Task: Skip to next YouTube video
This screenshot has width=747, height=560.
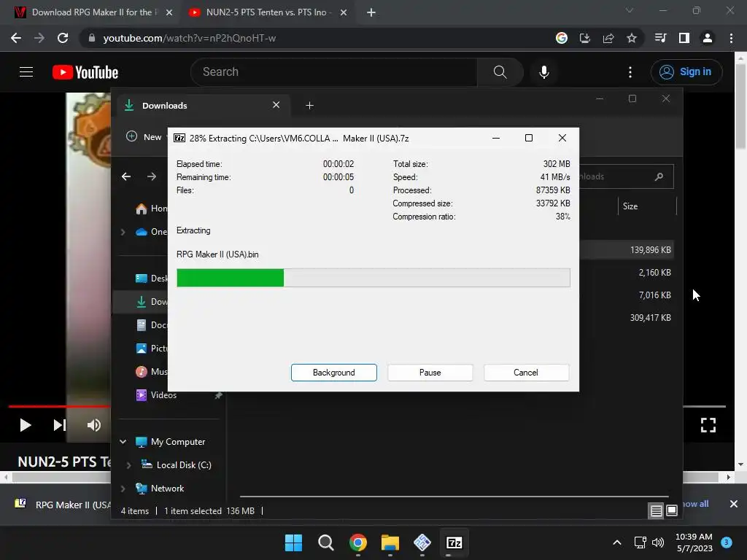Action: [60, 425]
